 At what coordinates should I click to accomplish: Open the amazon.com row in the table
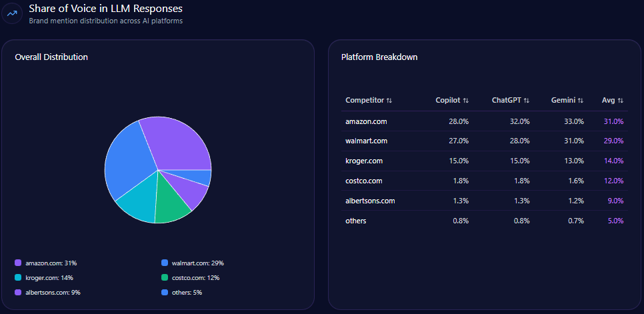tap(366, 121)
